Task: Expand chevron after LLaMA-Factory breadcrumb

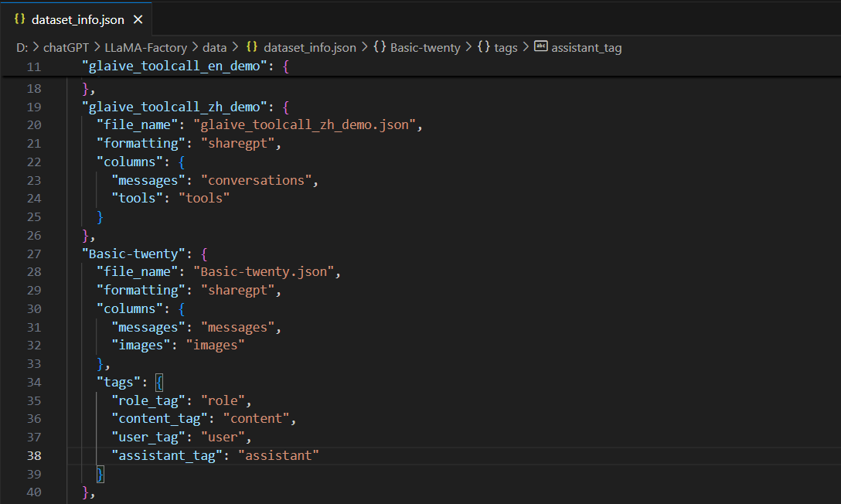Action: click(195, 47)
